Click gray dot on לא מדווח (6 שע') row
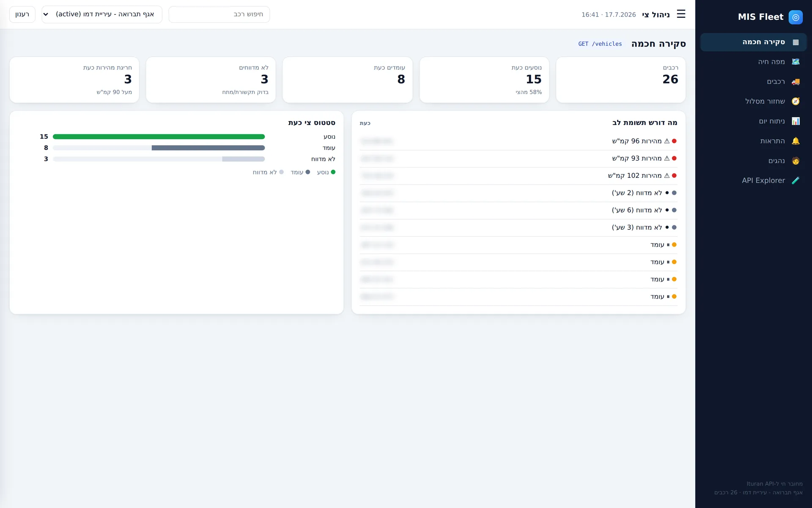Image resolution: width=812 pixels, height=508 pixels. pos(674,210)
